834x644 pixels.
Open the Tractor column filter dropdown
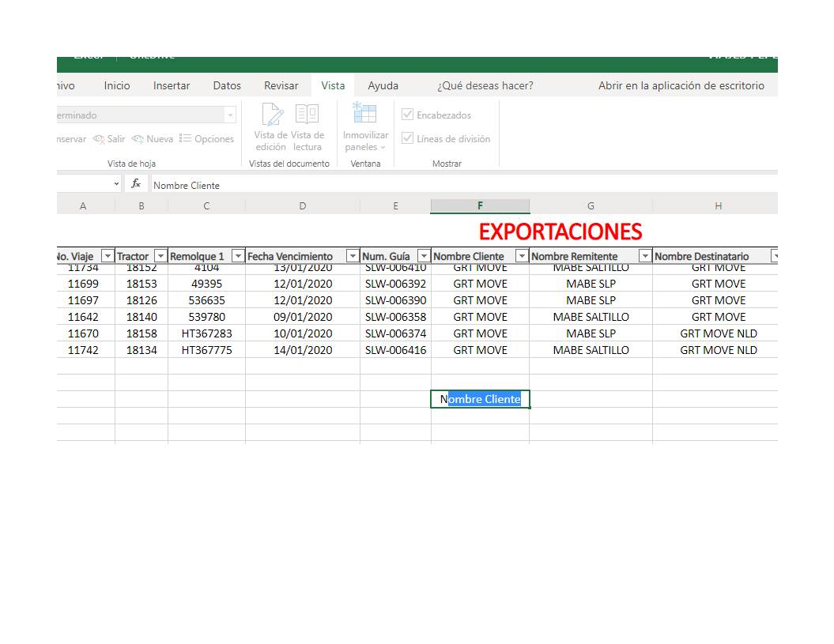point(160,256)
